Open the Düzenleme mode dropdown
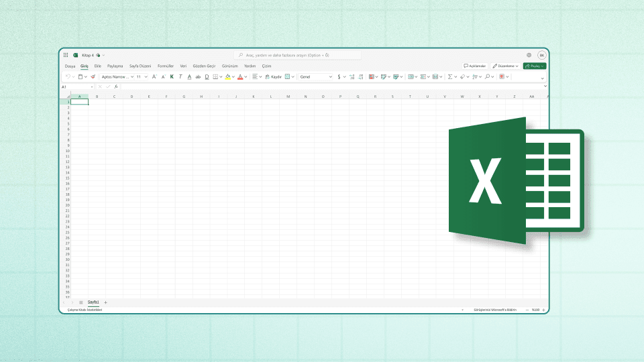 505,66
